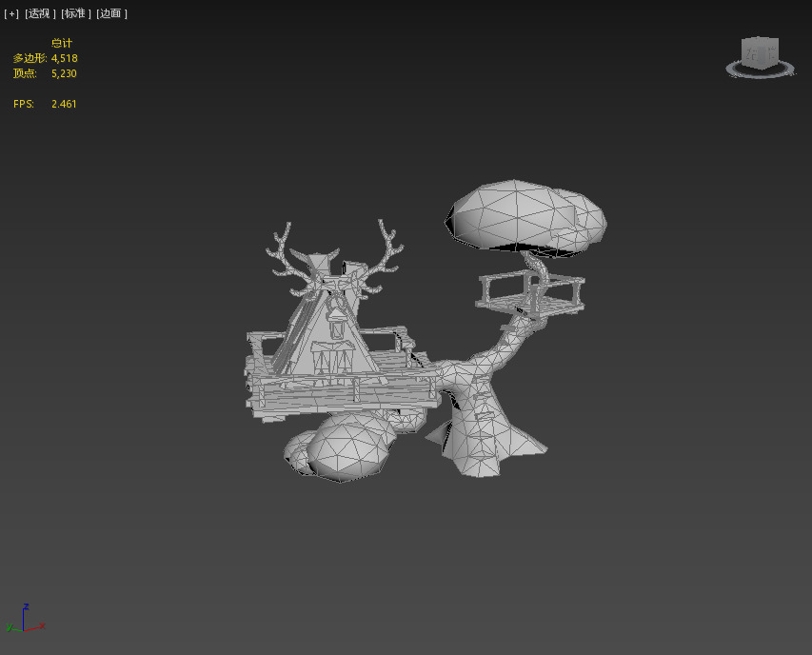
Task: Click the ViewCube in the viewport corner
Action: pos(760,51)
